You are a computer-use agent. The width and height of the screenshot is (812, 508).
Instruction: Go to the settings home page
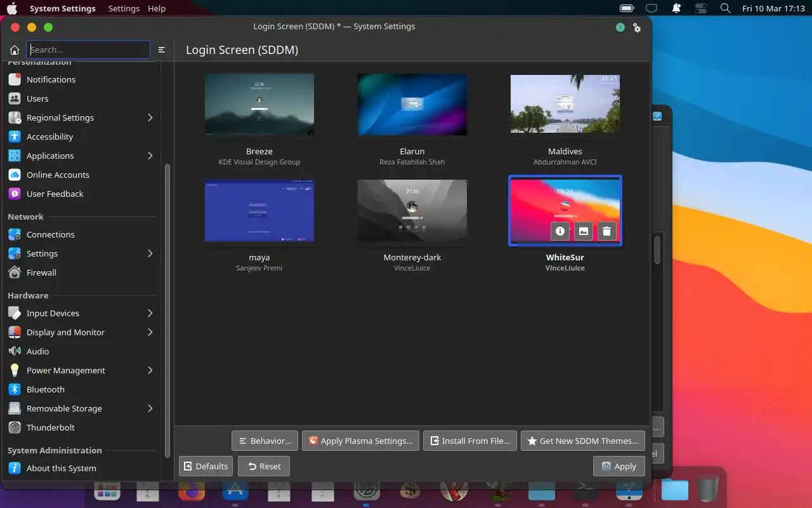tap(15, 50)
